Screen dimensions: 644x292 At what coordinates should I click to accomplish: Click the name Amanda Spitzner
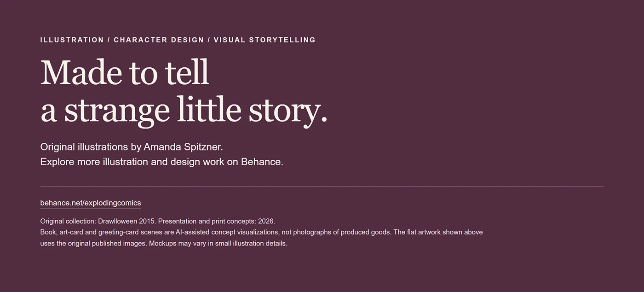point(183,147)
